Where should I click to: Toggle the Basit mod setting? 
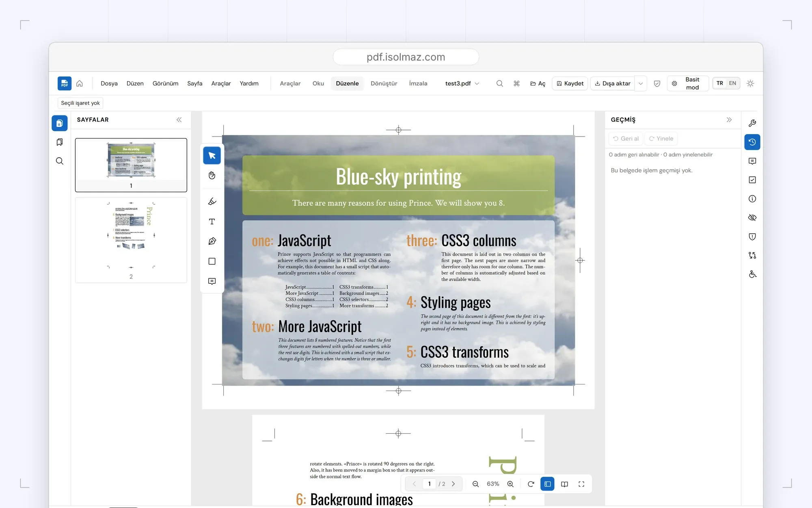[688, 83]
